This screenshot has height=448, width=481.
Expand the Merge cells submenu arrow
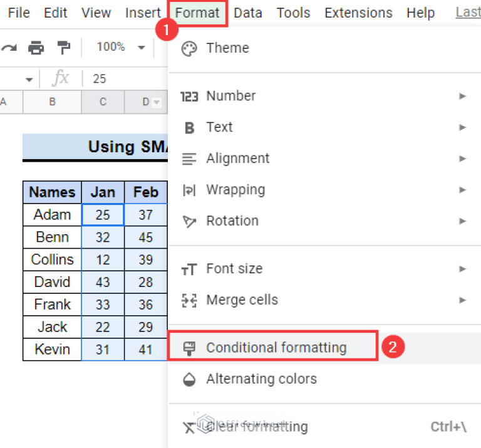[x=462, y=300]
